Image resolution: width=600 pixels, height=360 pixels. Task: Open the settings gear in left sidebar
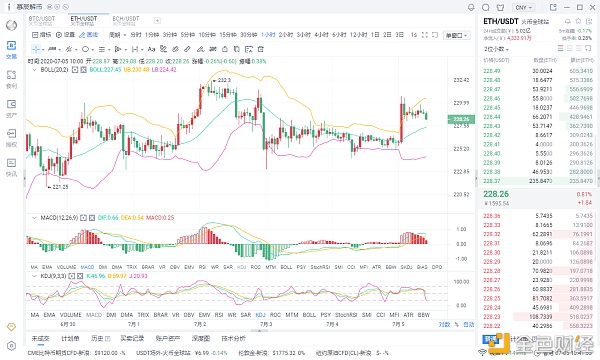[x=11, y=346]
